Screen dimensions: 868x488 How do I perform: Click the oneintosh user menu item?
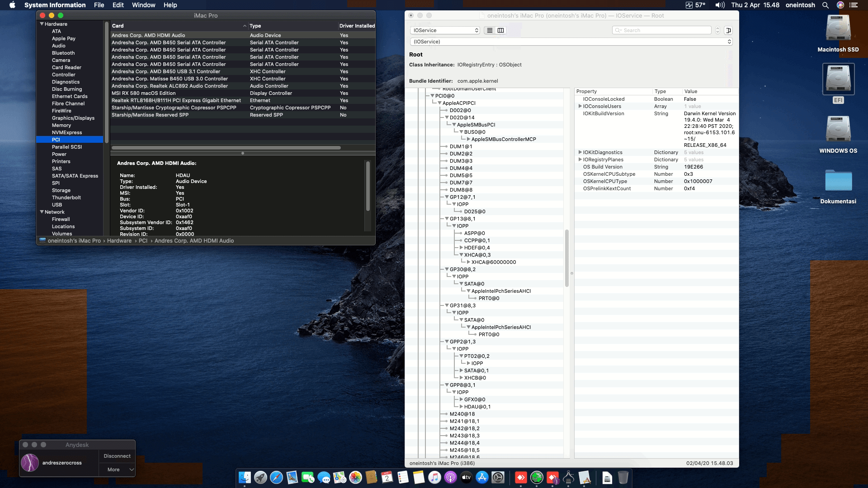(800, 5)
